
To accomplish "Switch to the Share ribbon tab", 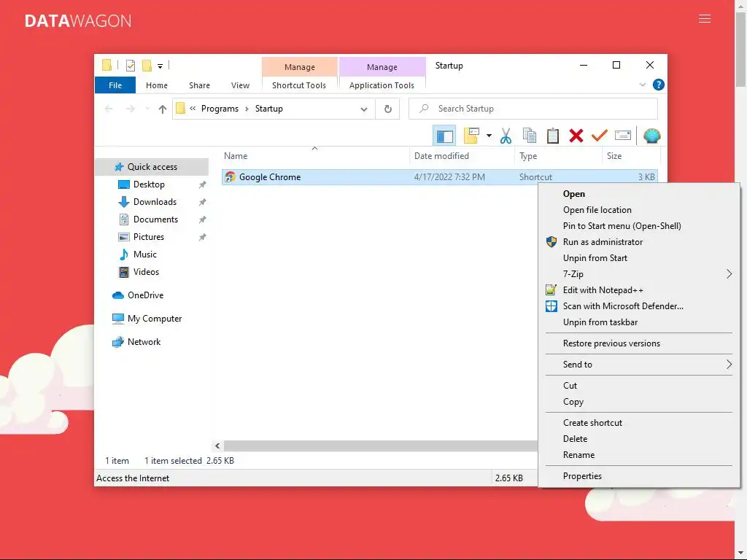I will click(x=199, y=85).
